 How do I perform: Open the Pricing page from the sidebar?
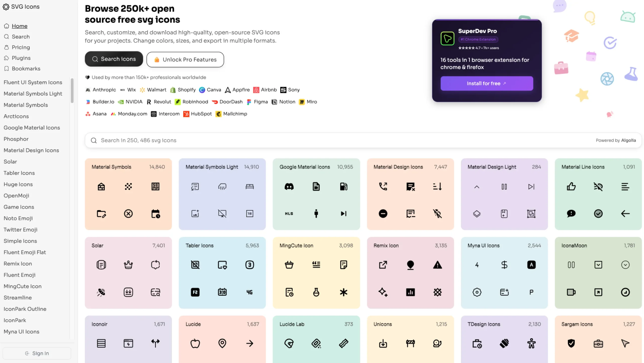click(21, 47)
